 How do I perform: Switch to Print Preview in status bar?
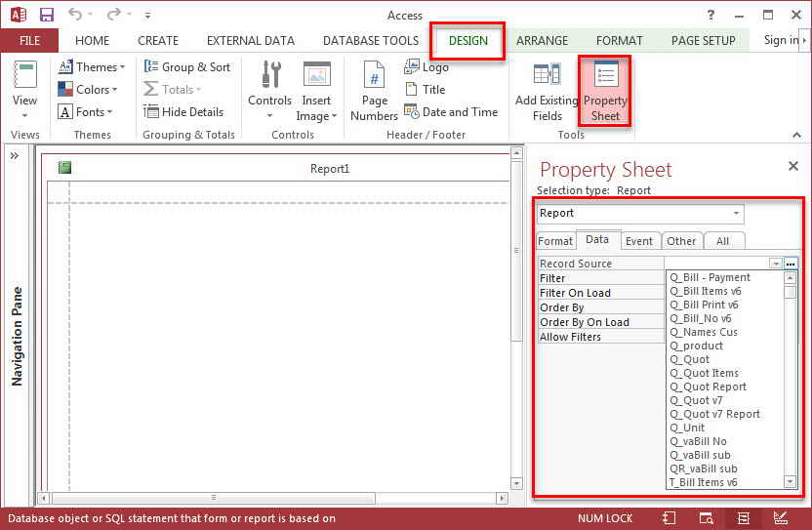[706, 518]
